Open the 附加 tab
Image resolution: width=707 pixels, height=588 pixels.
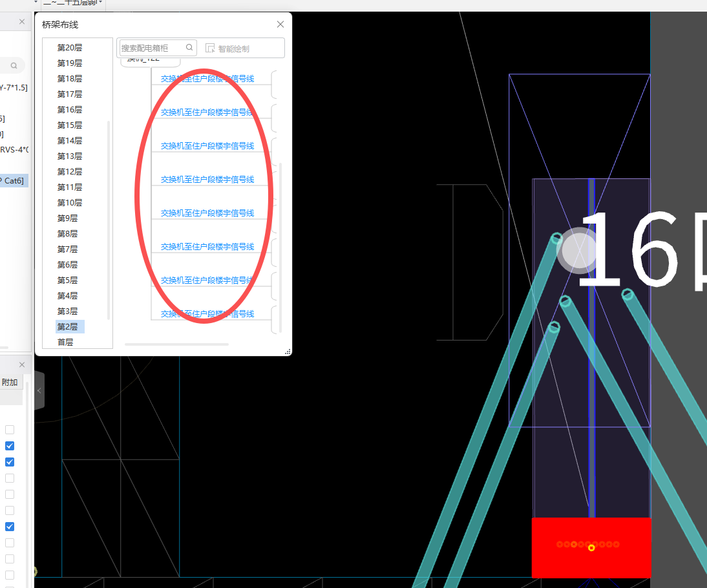pos(10,383)
